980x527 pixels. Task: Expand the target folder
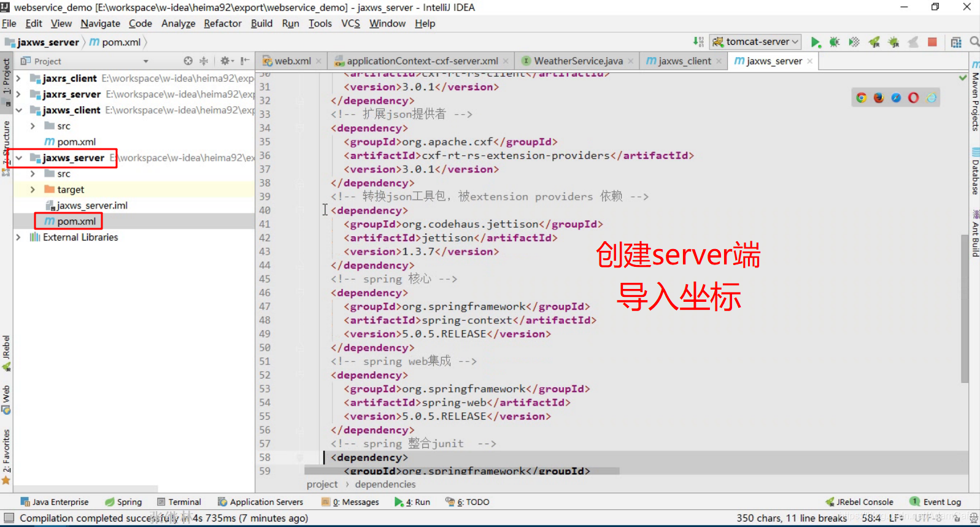33,190
